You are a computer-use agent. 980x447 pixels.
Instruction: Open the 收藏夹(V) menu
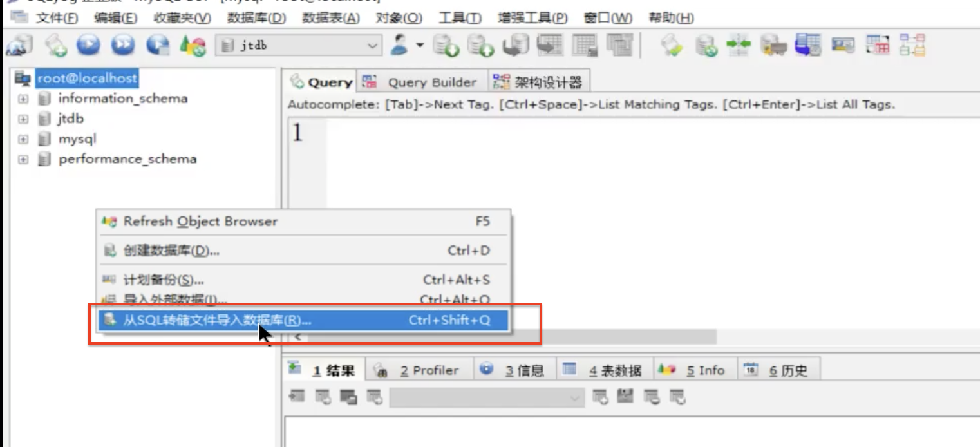[182, 17]
